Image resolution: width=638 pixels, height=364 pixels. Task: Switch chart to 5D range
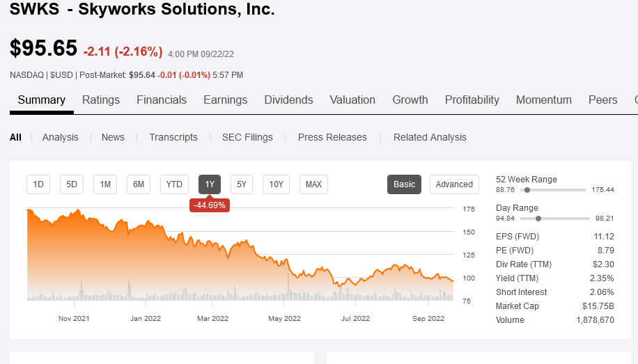click(72, 184)
